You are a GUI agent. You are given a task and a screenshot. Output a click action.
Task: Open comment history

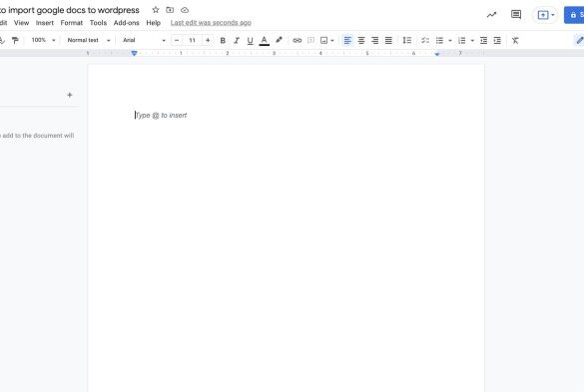click(x=516, y=15)
